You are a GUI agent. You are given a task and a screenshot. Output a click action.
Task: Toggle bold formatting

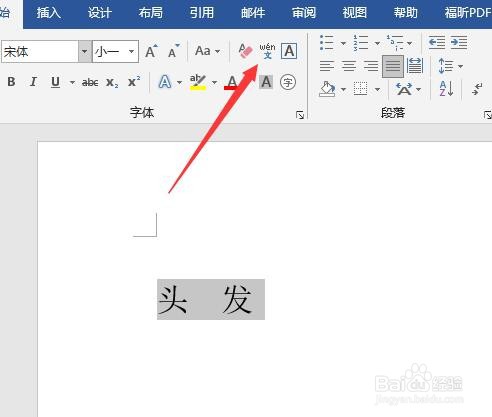point(11,82)
